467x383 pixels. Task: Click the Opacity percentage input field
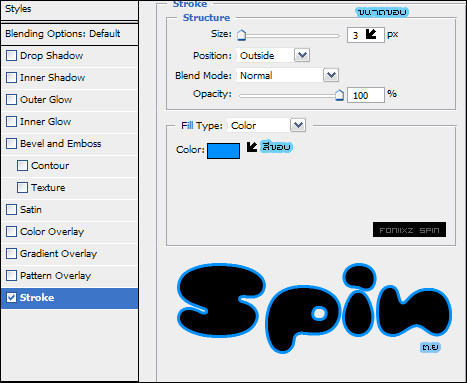[366, 95]
